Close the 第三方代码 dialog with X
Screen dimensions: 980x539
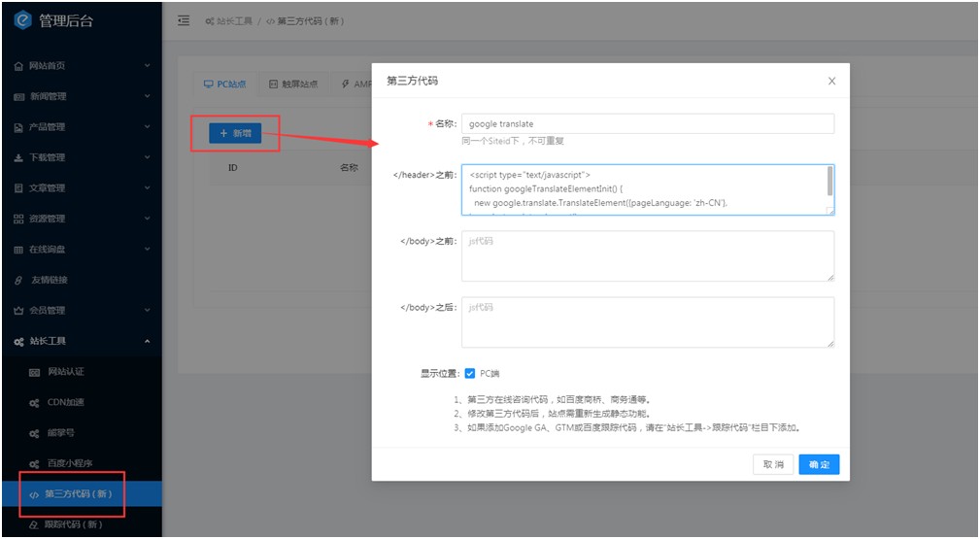pos(831,81)
